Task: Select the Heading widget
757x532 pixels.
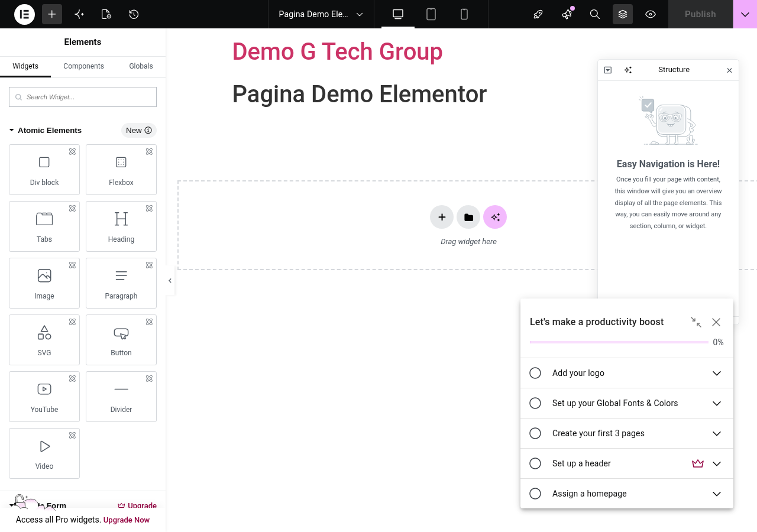Action: pyautogui.click(x=121, y=226)
